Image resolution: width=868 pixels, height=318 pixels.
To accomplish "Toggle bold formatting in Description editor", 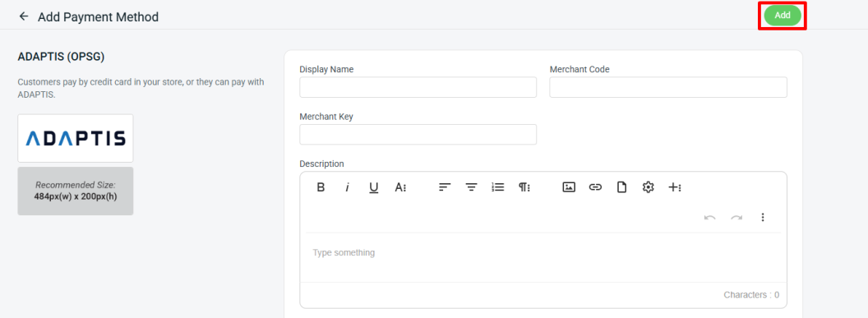I will [x=321, y=187].
